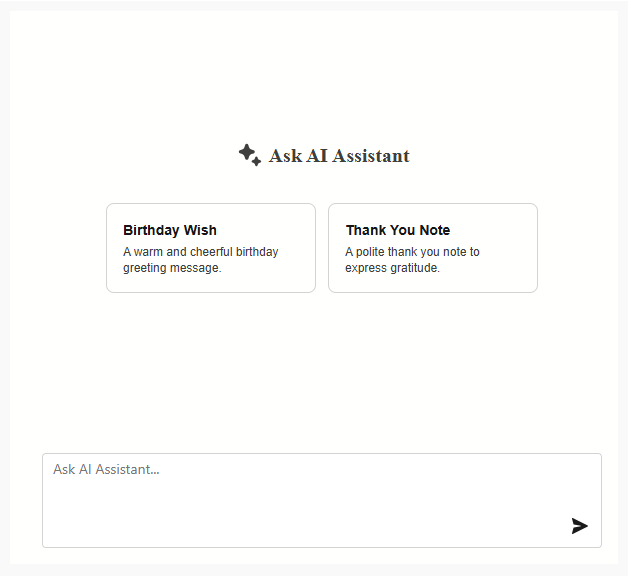Choose the Thank You Note suggestion card
This screenshot has height=576, width=628.
point(433,248)
